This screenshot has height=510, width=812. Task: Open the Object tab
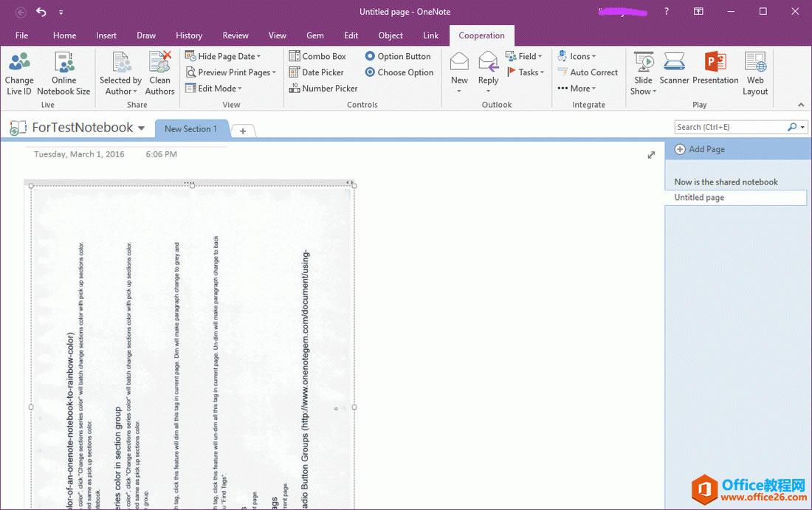[x=390, y=35]
